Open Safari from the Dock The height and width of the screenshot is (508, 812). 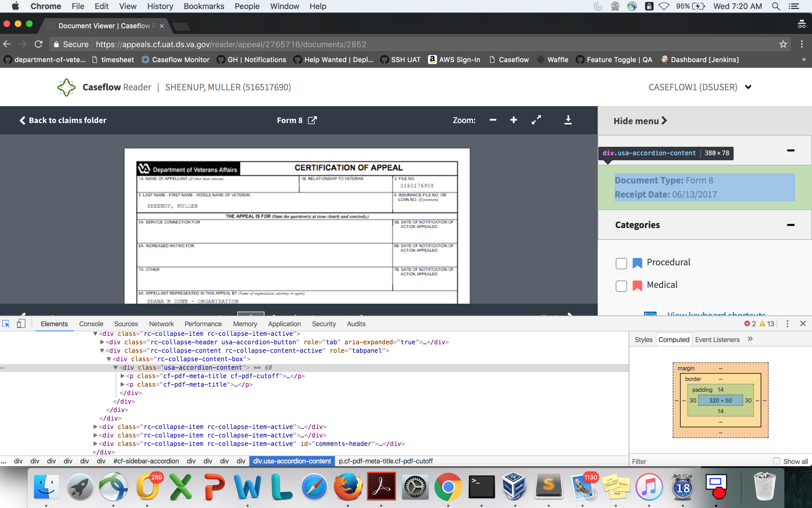[x=314, y=487]
